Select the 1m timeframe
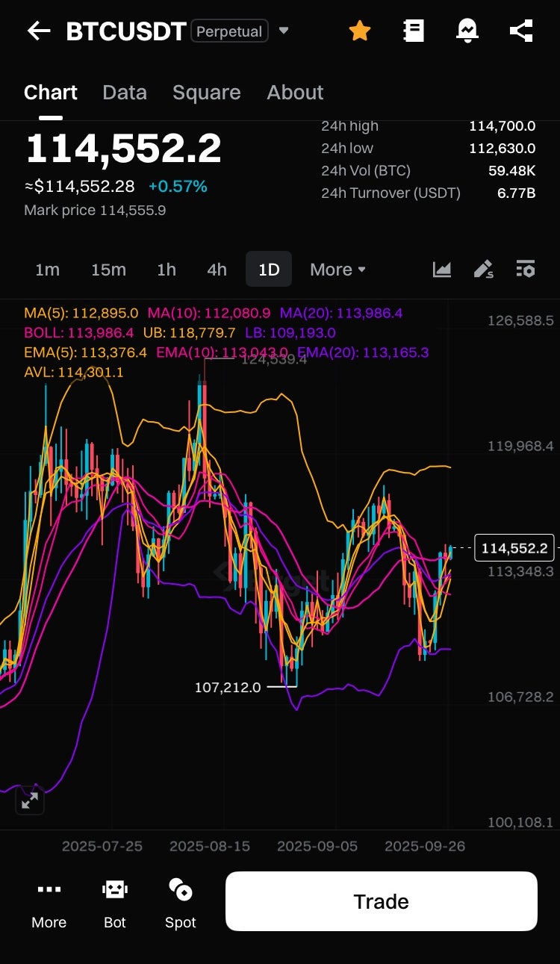 pyautogui.click(x=47, y=270)
